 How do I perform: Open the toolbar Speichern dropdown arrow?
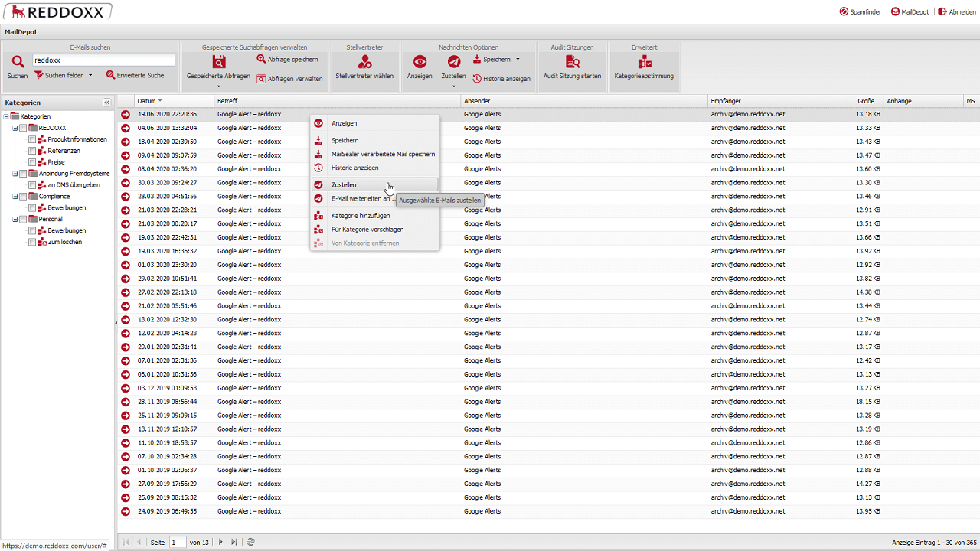click(518, 59)
